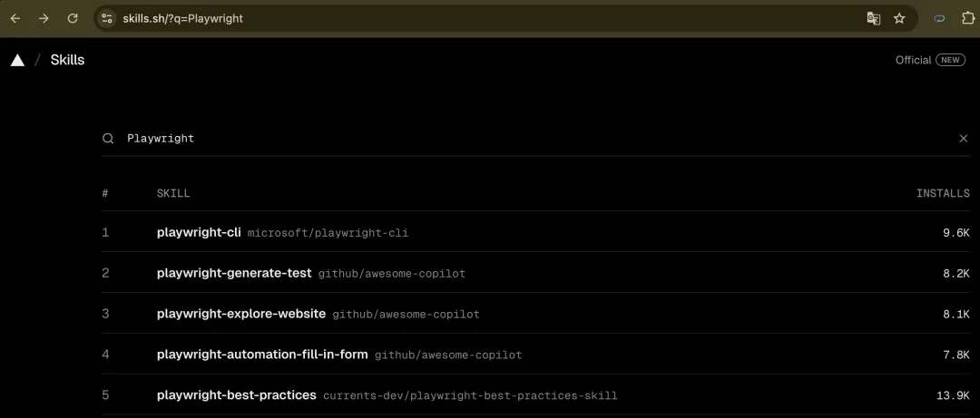Go forward to the next page
Screen dimensions: 980x418
pos(44,18)
